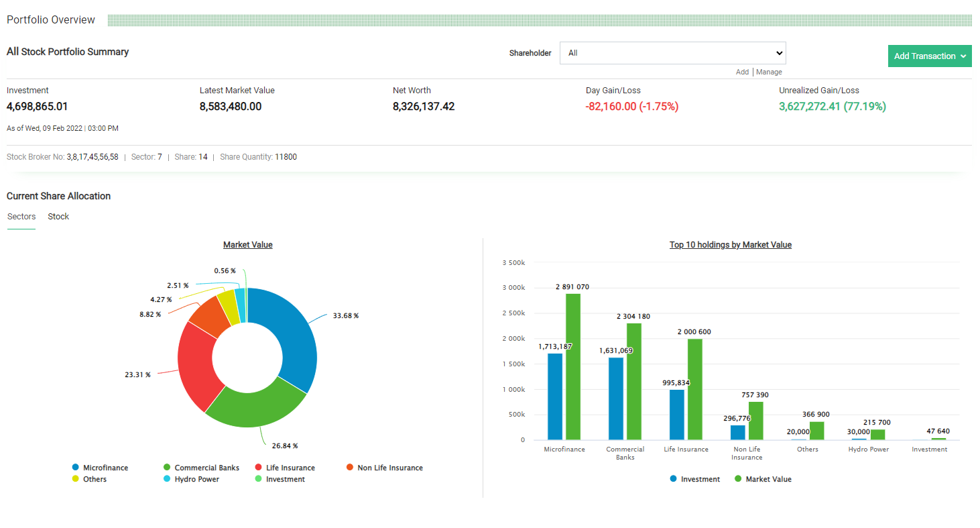Select "All" in the Shareholder combo box

coord(672,52)
